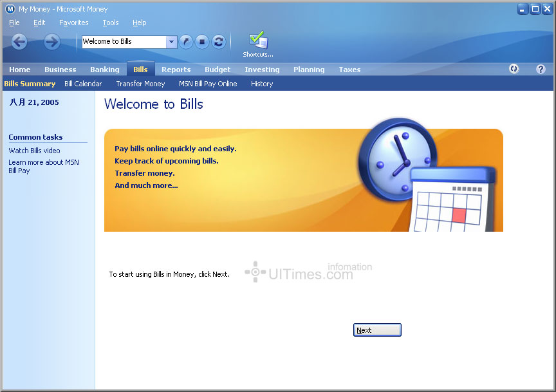Open the Help question mark icon

[541, 69]
